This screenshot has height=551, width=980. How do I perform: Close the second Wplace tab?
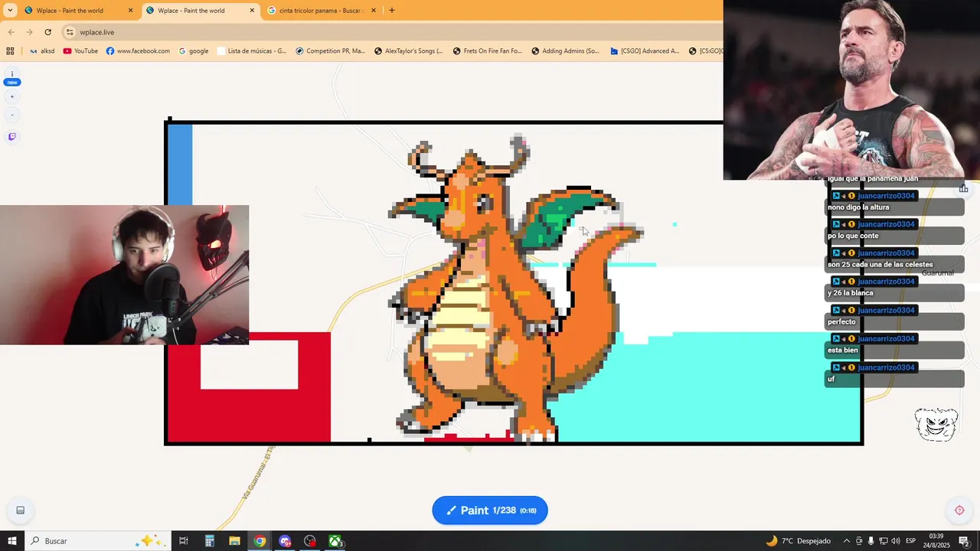[252, 11]
